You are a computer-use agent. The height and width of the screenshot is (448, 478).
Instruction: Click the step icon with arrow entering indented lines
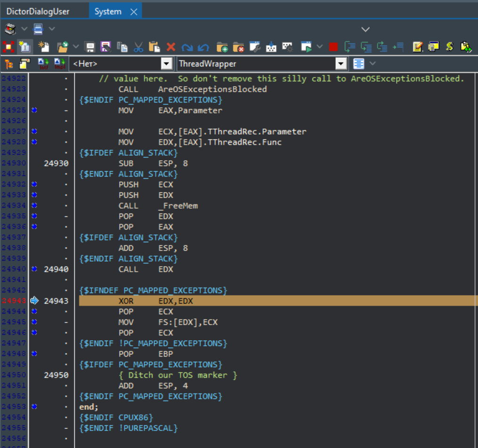pos(366,47)
